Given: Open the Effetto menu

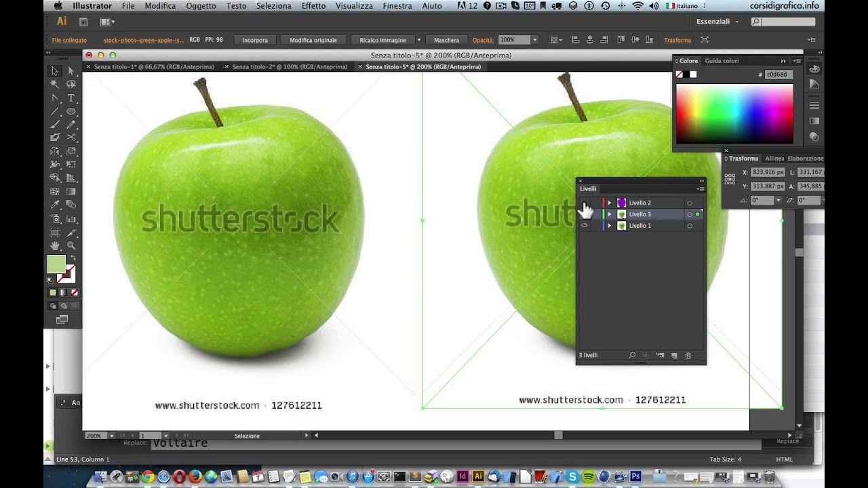Looking at the screenshot, I should pyautogui.click(x=313, y=5).
